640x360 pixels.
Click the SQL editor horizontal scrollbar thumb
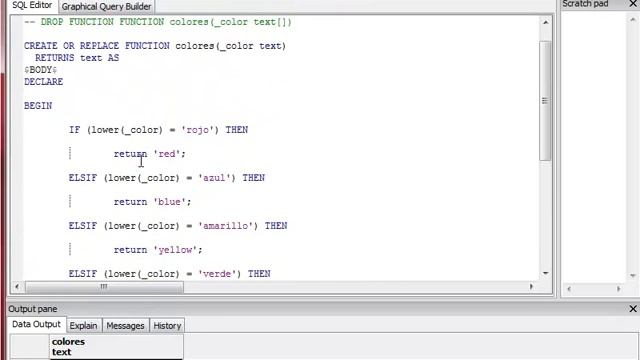point(104,287)
